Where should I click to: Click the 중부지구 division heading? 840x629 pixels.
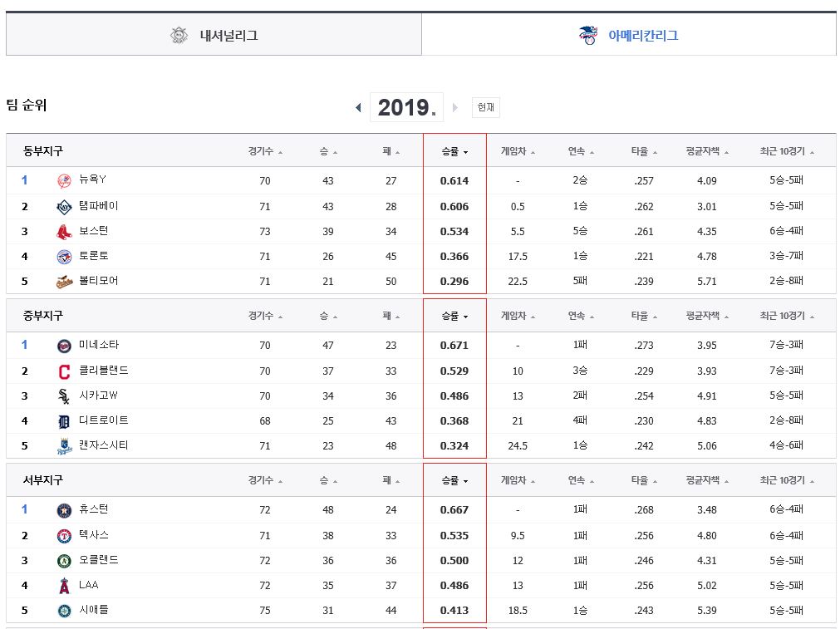pyautogui.click(x=43, y=315)
